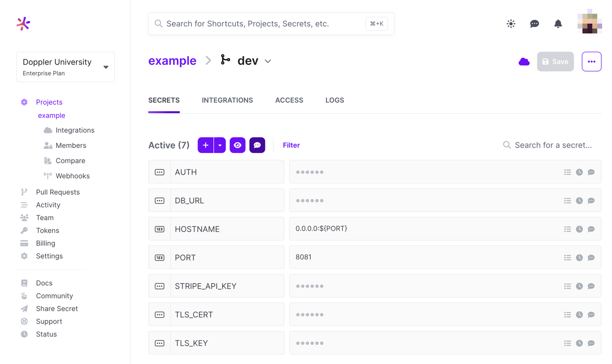
Task: Reveal masked DB_URL secret value
Action: [310, 201]
